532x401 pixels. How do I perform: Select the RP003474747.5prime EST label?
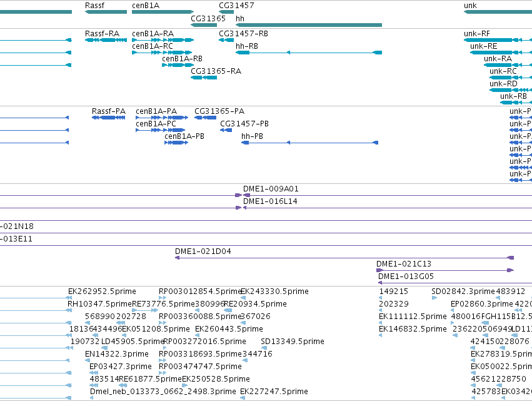(200, 367)
